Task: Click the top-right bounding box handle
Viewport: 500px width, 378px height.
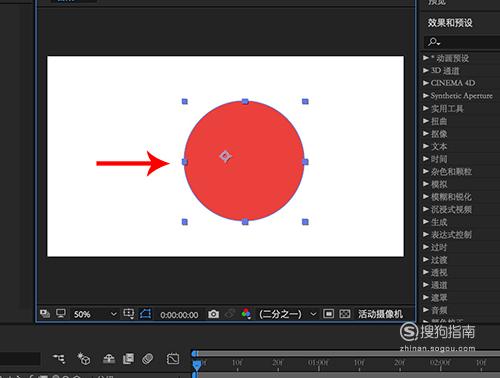Action: click(x=305, y=101)
